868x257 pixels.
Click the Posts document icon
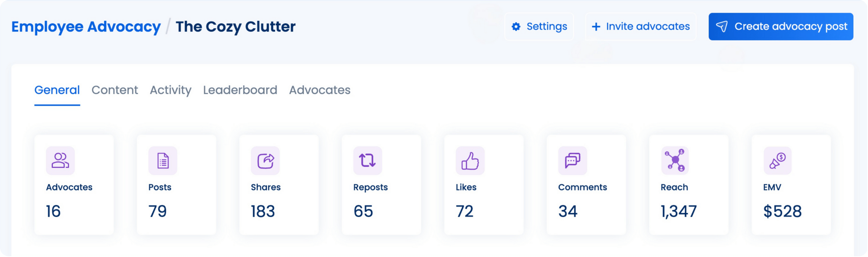pos(163,161)
